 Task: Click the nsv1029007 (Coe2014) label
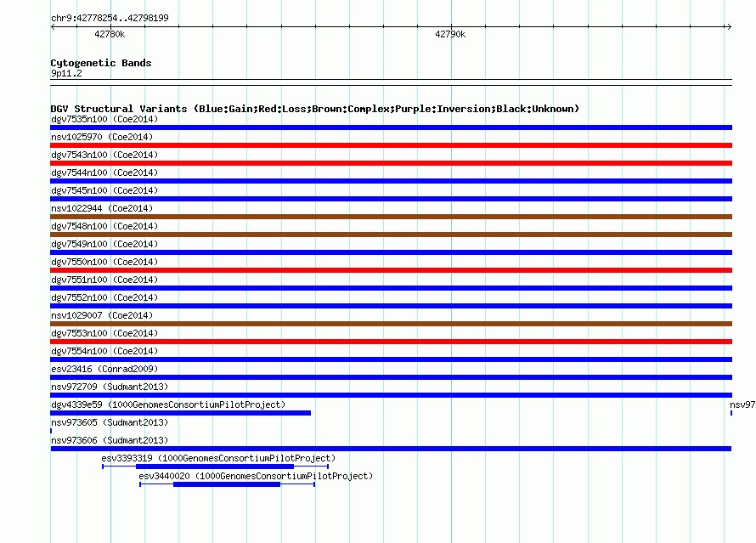(102, 315)
